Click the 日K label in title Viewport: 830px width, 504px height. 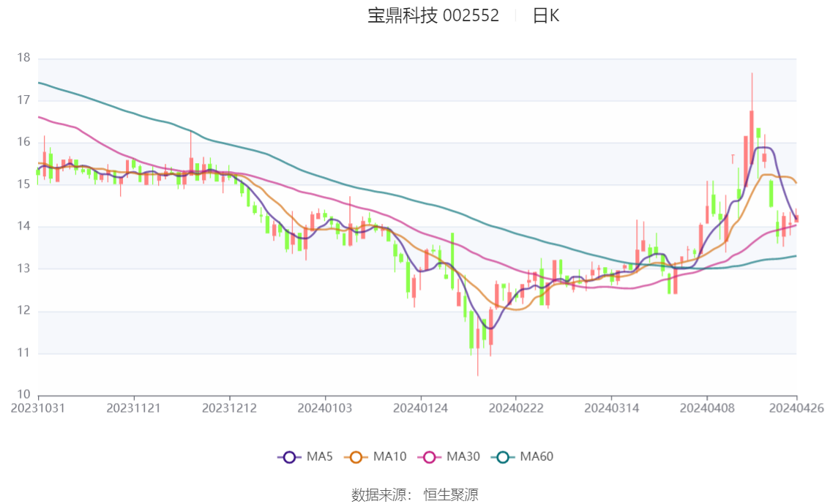[x=546, y=16]
